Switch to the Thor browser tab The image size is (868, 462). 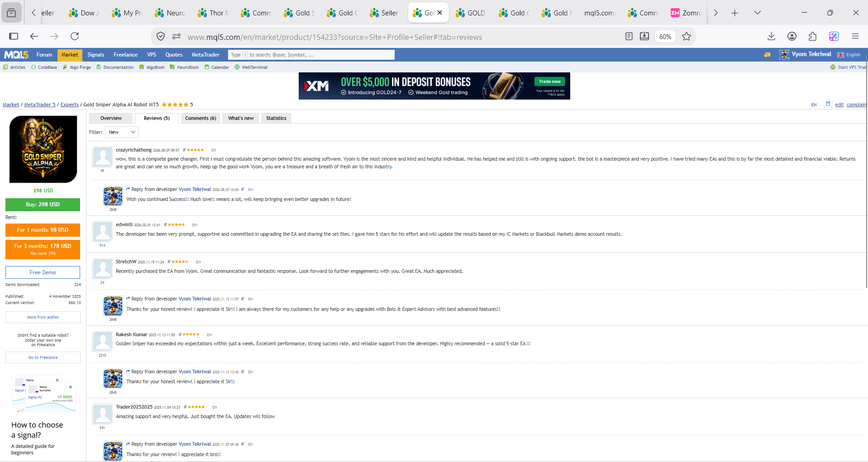coord(214,13)
